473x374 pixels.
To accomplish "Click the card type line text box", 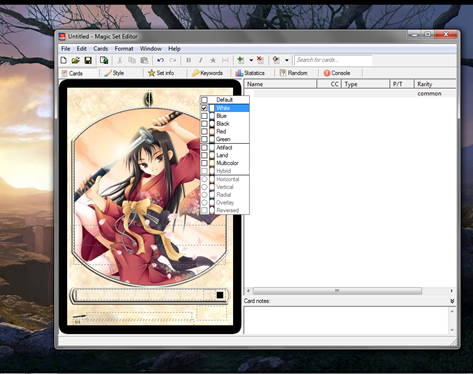I will (x=140, y=295).
